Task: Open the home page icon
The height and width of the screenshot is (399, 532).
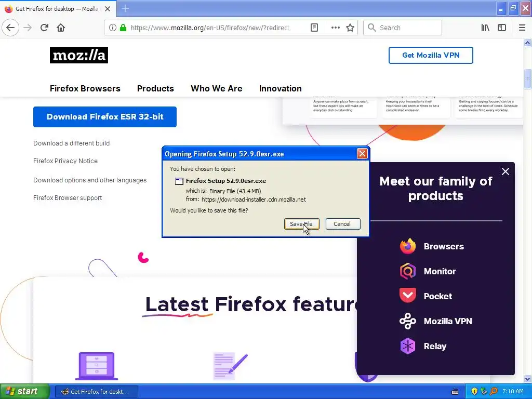Action: pos(61,28)
